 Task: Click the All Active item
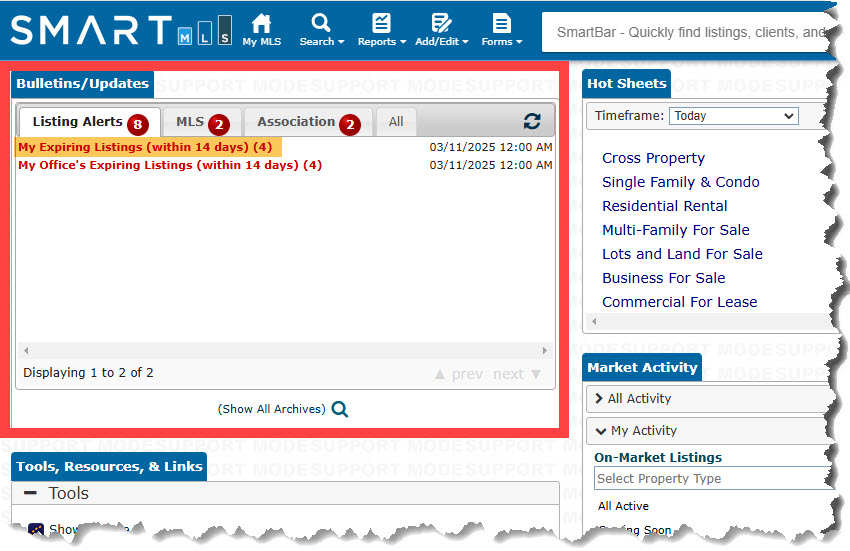click(623, 506)
